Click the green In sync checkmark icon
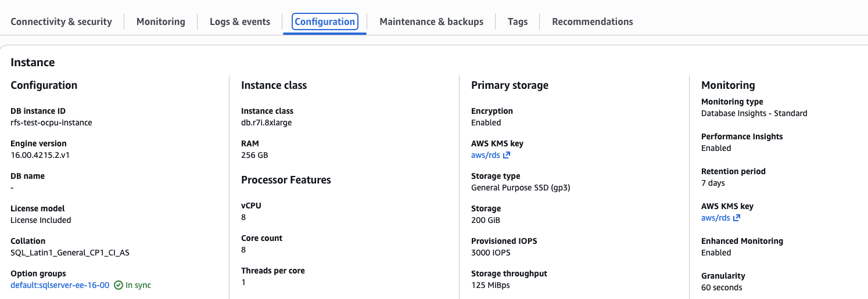Image resolution: width=868 pixels, height=299 pixels. coord(119,285)
